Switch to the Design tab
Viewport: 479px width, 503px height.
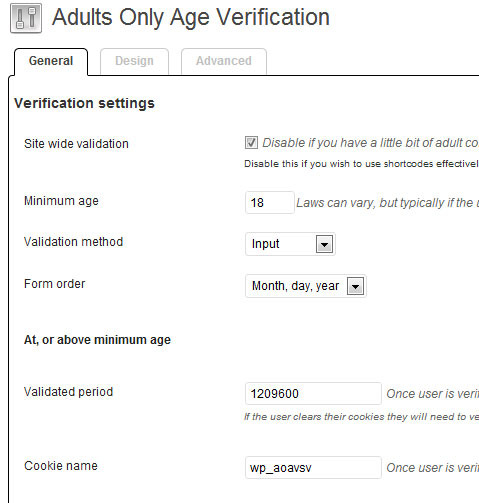coord(134,61)
